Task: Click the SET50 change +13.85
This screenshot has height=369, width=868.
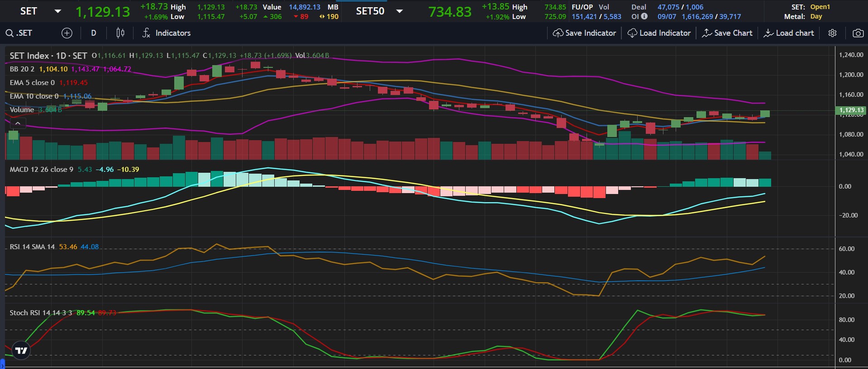Action: (x=496, y=7)
